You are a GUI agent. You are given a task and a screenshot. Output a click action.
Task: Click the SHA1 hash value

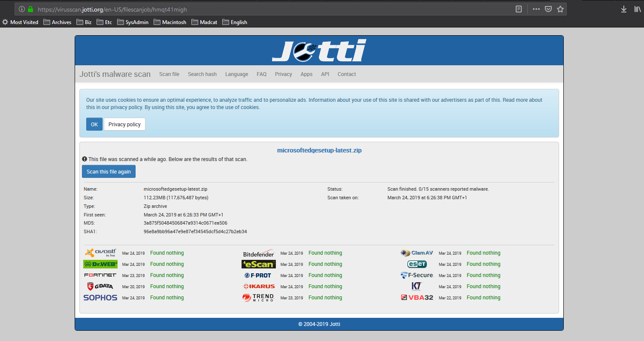point(195,231)
